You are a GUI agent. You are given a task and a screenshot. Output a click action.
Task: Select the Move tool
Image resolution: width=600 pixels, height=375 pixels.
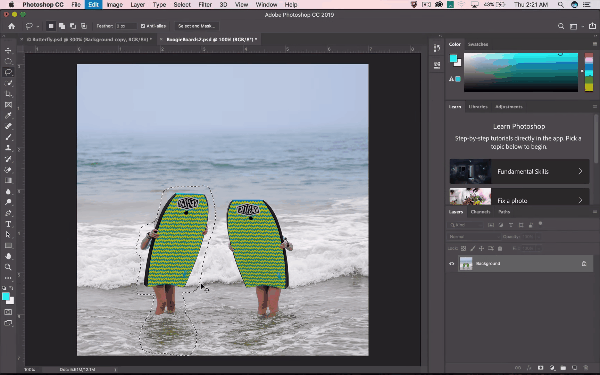point(8,51)
